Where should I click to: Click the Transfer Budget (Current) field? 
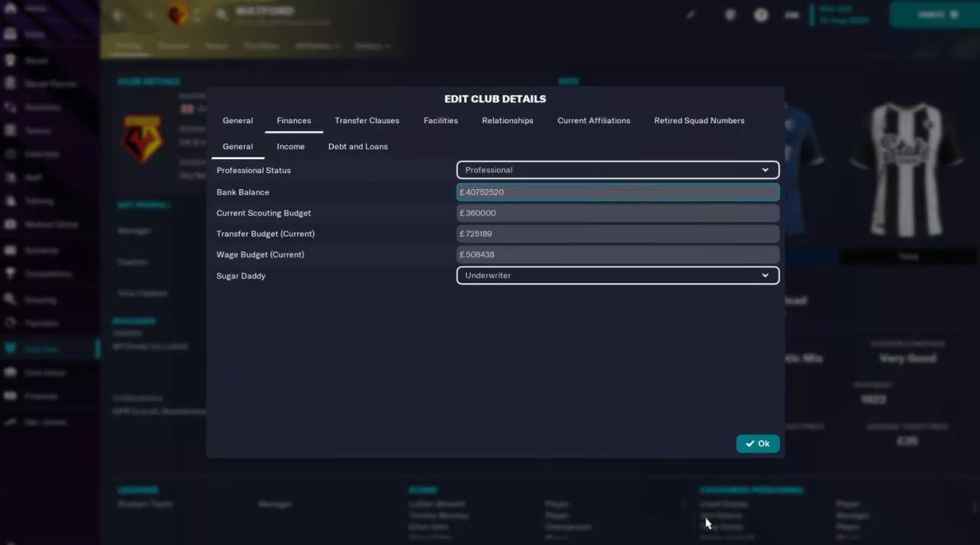(617, 233)
